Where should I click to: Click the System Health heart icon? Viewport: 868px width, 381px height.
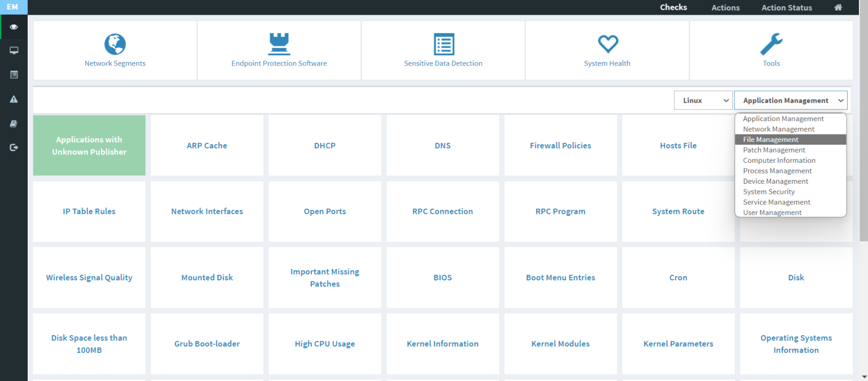[607, 44]
